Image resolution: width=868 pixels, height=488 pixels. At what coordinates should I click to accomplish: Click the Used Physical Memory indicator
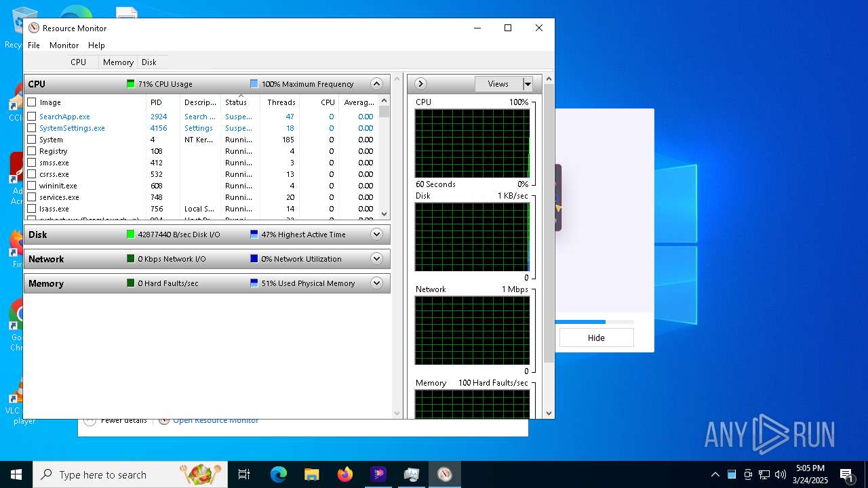pyautogui.click(x=254, y=283)
